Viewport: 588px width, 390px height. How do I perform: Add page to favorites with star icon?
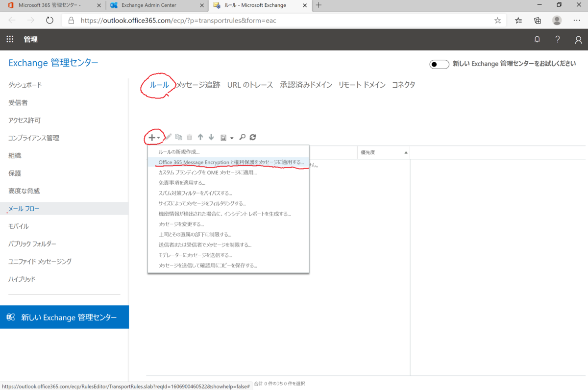tap(498, 21)
